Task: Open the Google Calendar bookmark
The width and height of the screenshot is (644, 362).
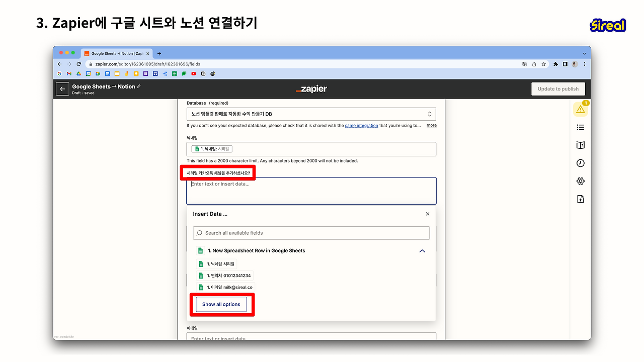Action: (88, 74)
